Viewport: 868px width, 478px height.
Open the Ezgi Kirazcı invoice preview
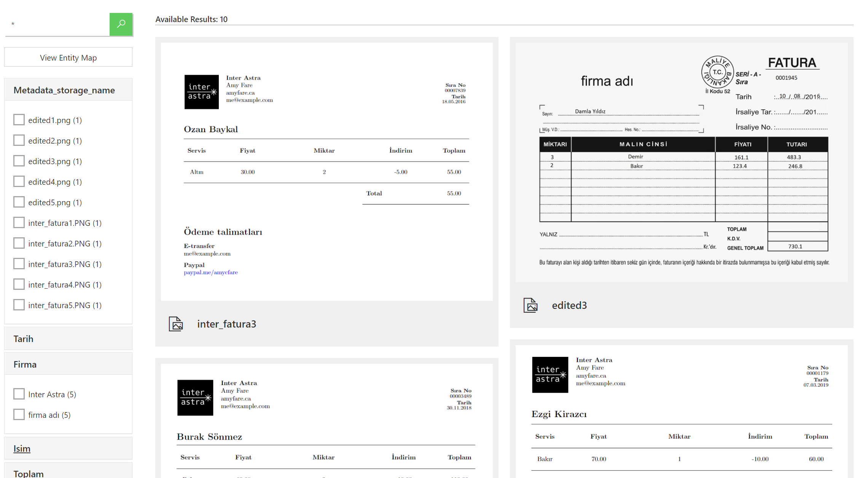pos(681,411)
